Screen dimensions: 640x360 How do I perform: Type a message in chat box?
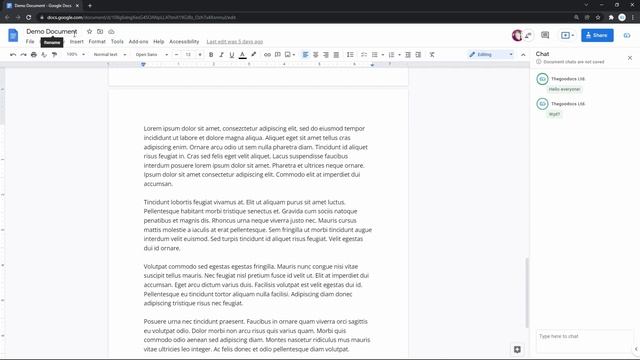pyautogui.click(x=583, y=341)
